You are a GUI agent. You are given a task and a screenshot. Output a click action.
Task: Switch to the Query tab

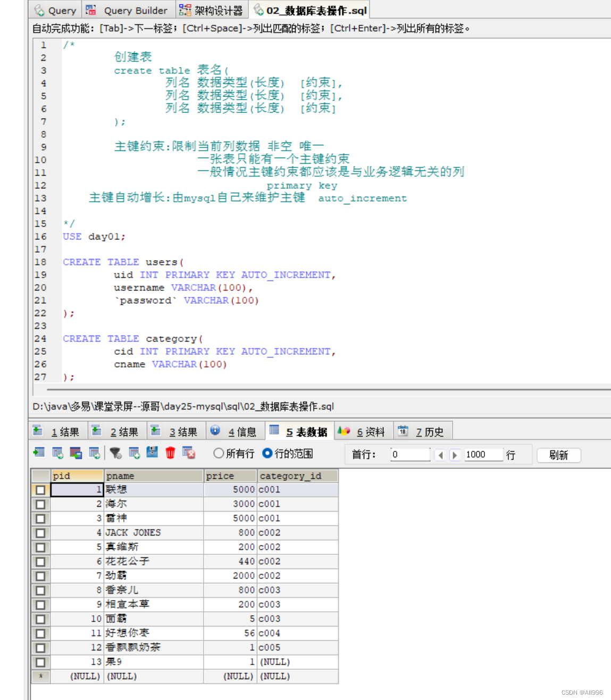tap(55, 10)
